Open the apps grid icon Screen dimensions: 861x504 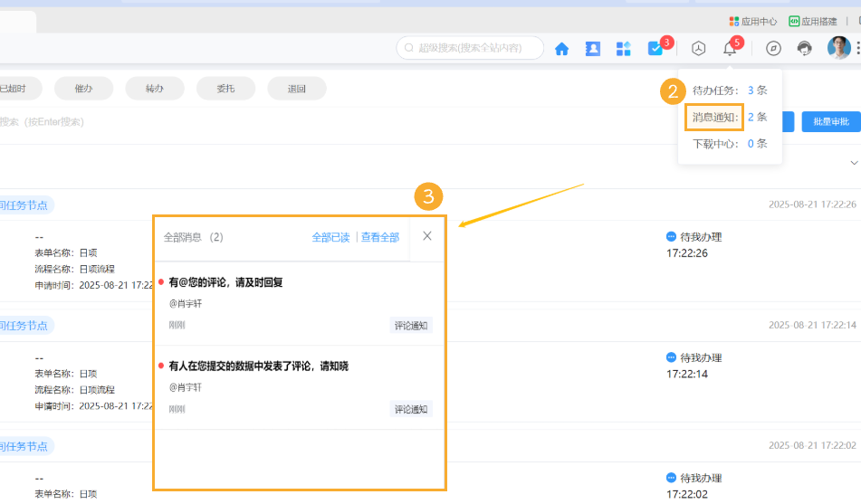623,49
